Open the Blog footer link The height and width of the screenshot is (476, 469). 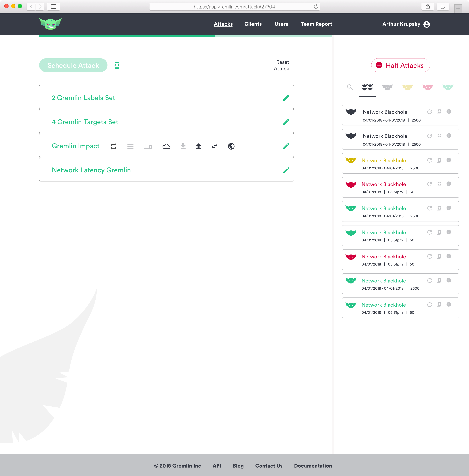point(238,466)
